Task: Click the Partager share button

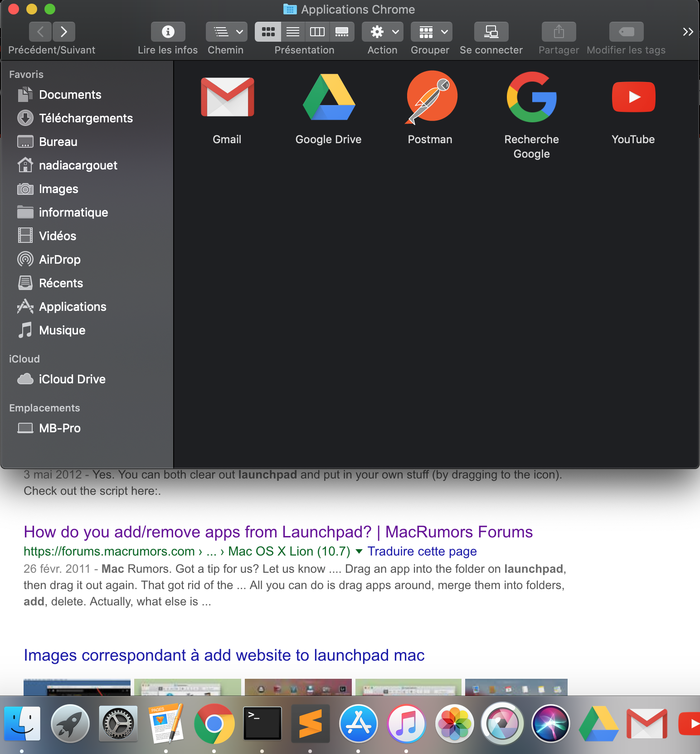Action: tap(559, 32)
